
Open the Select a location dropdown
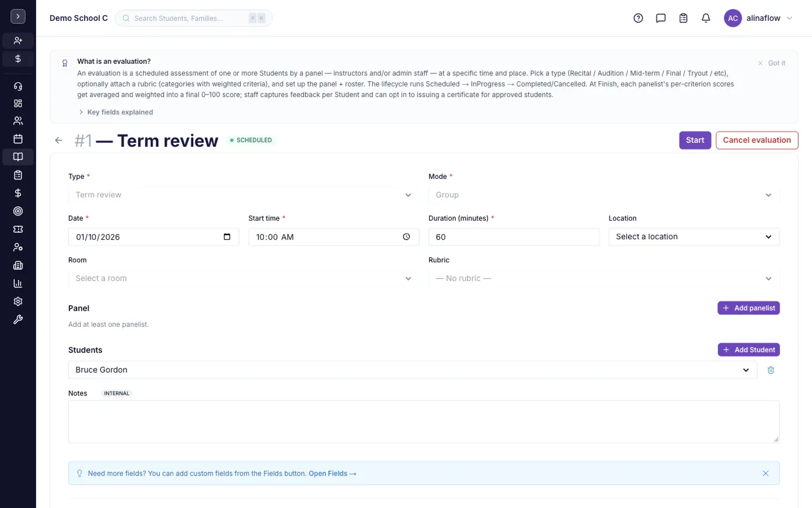694,237
